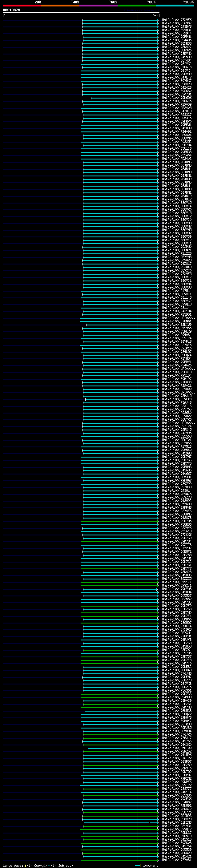Click the alignment bar for B2NIW9
This screenshot has height=868, width=197.
pyautogui.click(x=122, y=325)
